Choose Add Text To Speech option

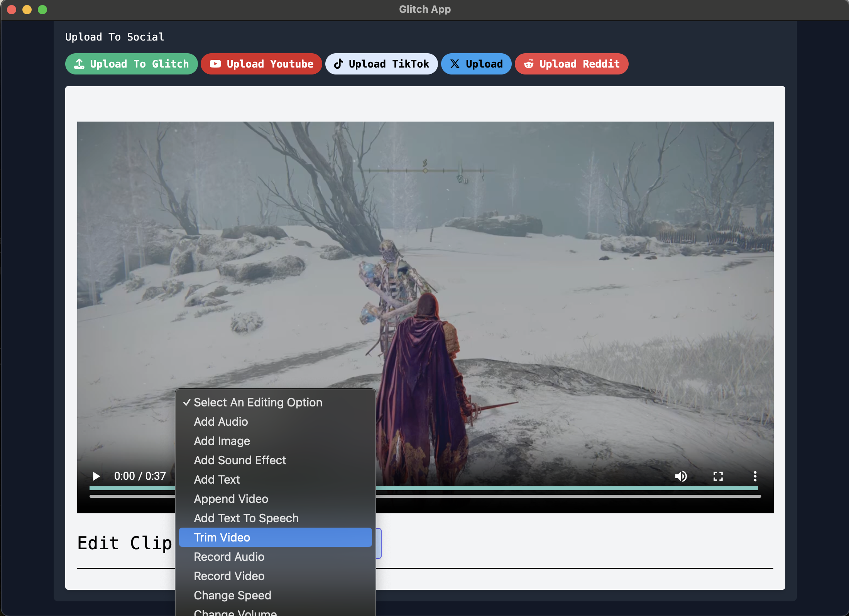246,518
